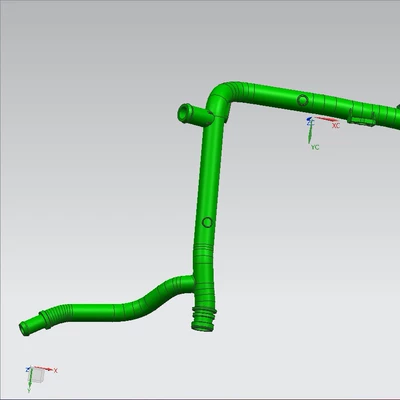This screenshot has width=400, height=400.
Task: Pick the open end of lower-left hose
Action: (x=24, y=328)
